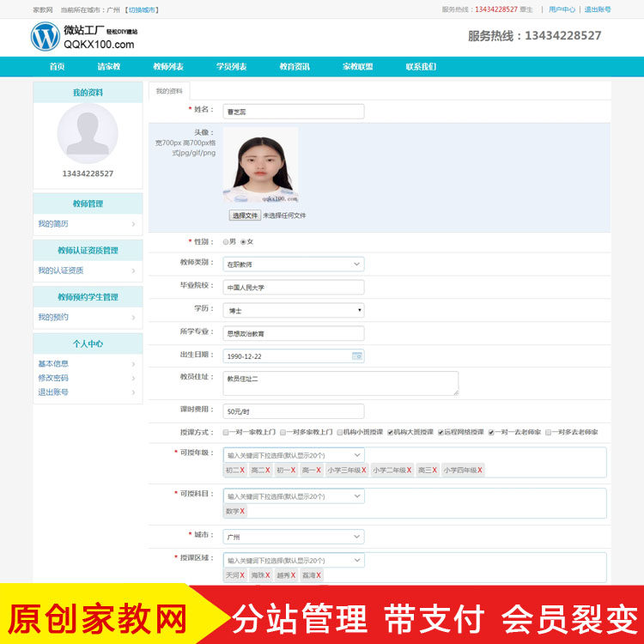Click the 出生日期 field showing 1990-12-22
The width and height of the screenshot is (644, 644).
[294, 356]
